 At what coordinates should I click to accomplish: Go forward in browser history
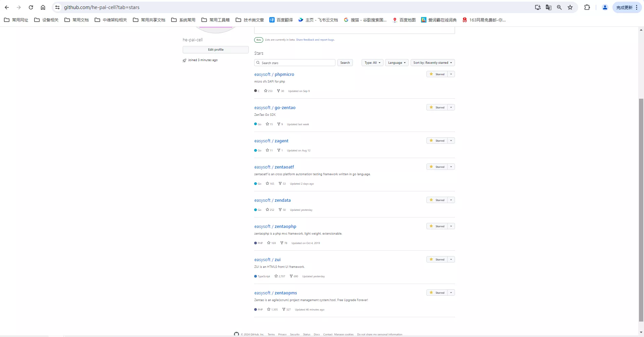[x=19, y=7]
